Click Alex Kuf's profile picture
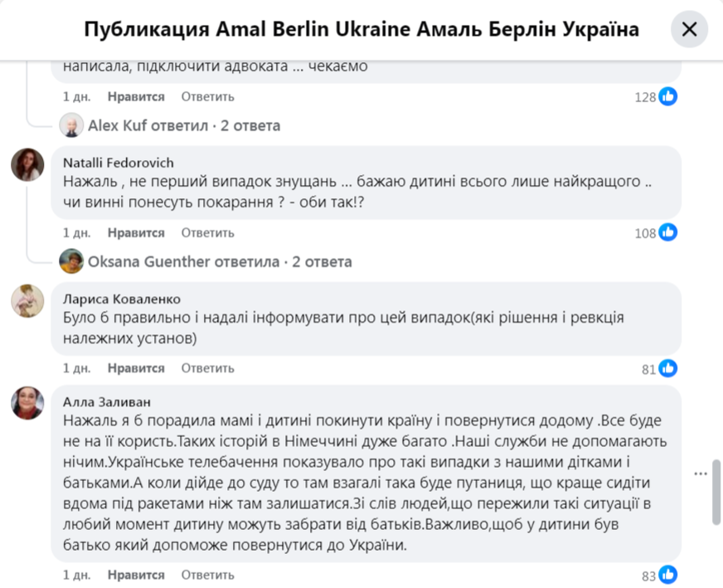 [x=73, y=125]
